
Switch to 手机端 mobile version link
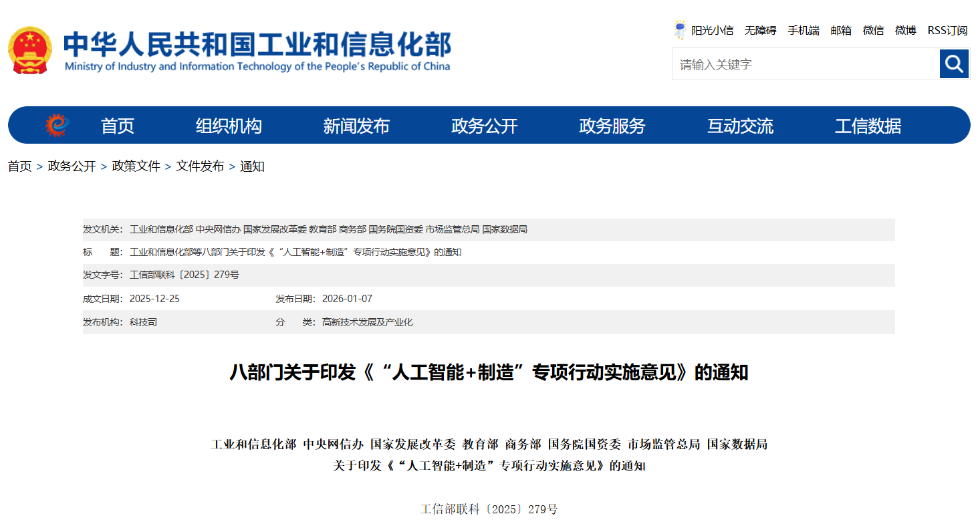803,30
